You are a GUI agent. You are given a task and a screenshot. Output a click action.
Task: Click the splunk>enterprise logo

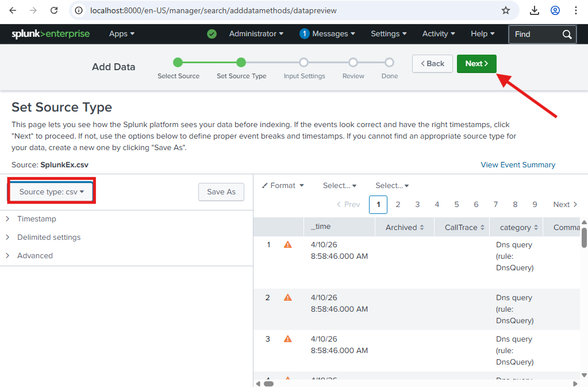pos(51,34)
